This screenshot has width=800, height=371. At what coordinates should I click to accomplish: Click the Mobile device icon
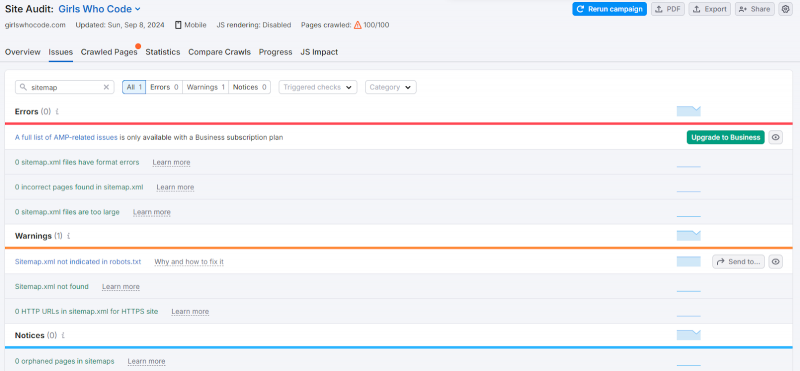178,24
